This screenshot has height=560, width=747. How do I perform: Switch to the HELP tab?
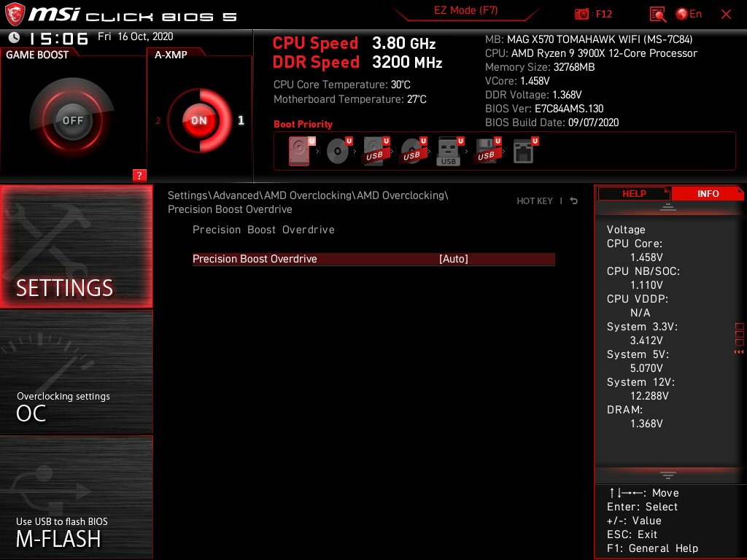pos(634,194)
